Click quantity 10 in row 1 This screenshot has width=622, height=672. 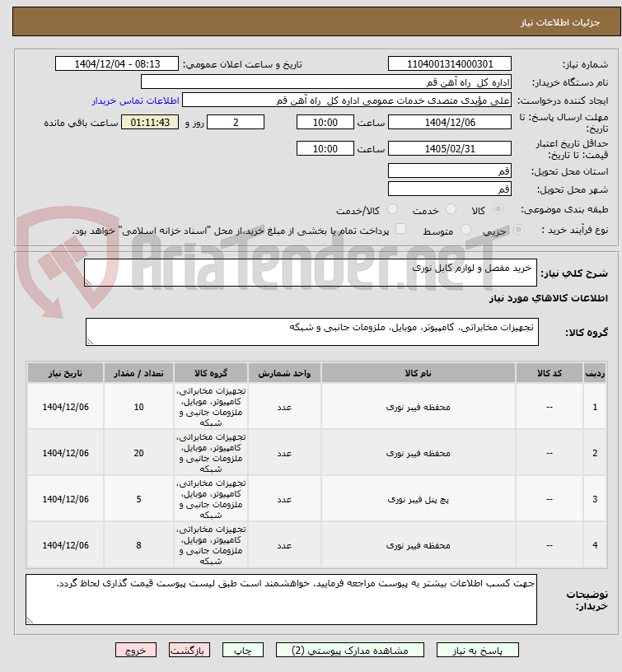pos(138,407)
